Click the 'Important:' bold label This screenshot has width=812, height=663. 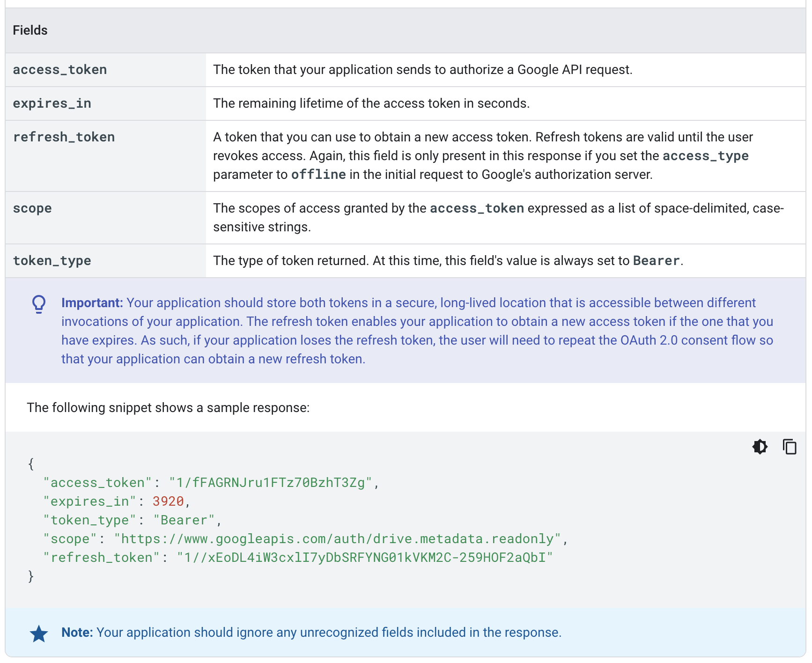coord(92,303)
